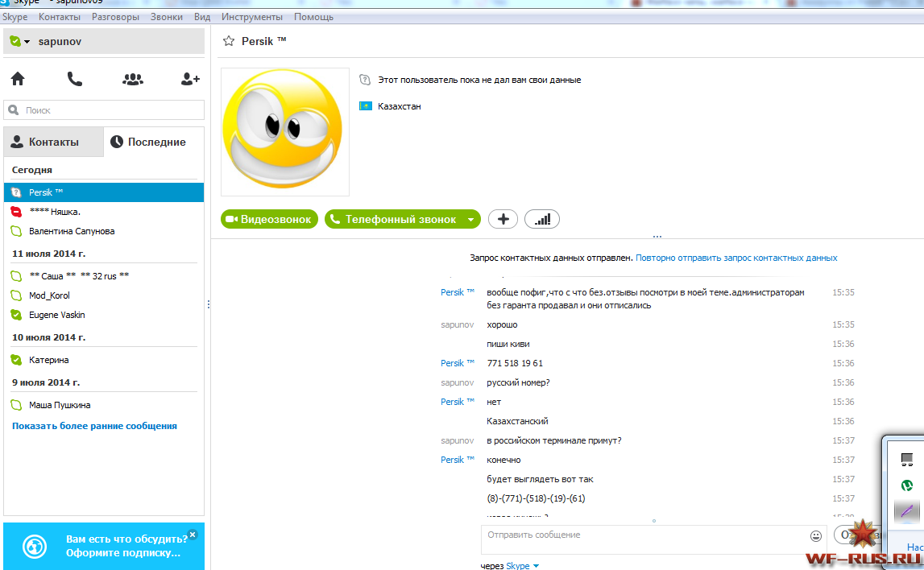Open the call phones dial icon
The image size is (924, 570).
pyautogui.click(x=75, y=79)
